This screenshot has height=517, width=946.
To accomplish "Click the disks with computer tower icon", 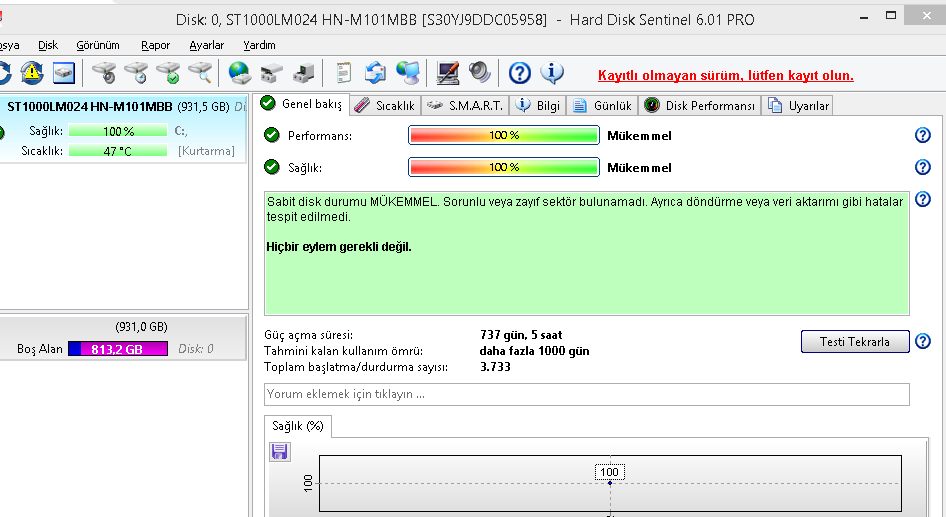I will coord(303,73).
